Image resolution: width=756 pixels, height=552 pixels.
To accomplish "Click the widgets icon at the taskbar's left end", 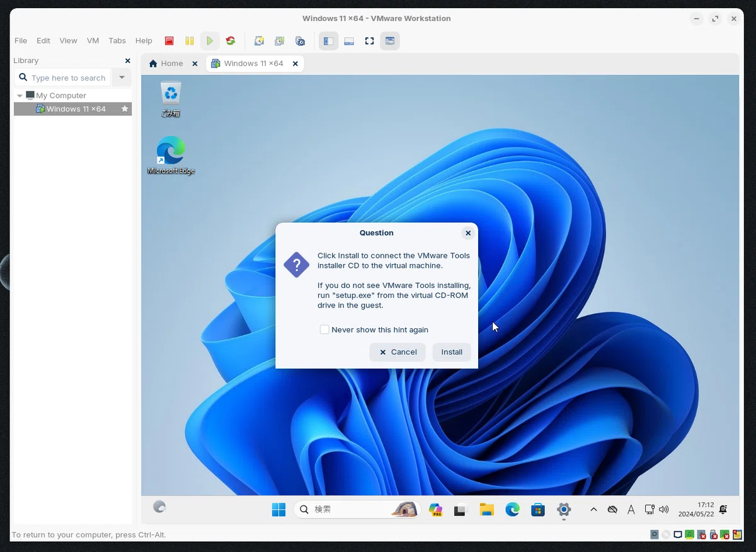I will [159, 507].
